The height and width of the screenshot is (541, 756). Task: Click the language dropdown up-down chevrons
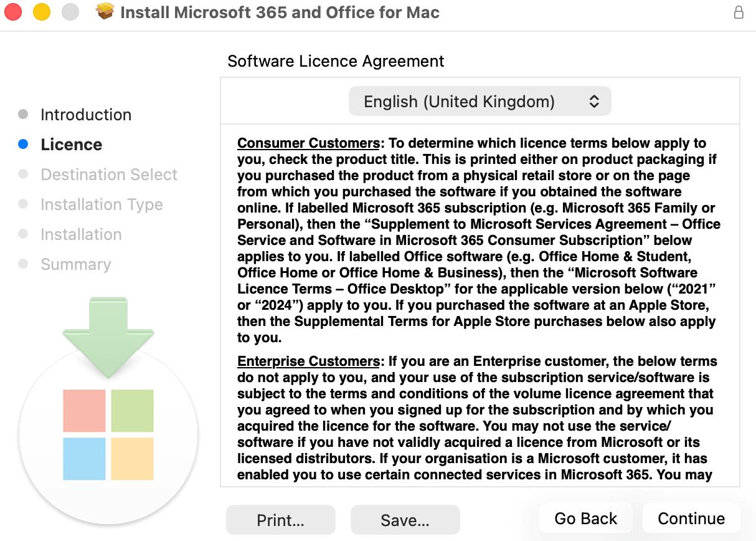[x=594, y=102]
